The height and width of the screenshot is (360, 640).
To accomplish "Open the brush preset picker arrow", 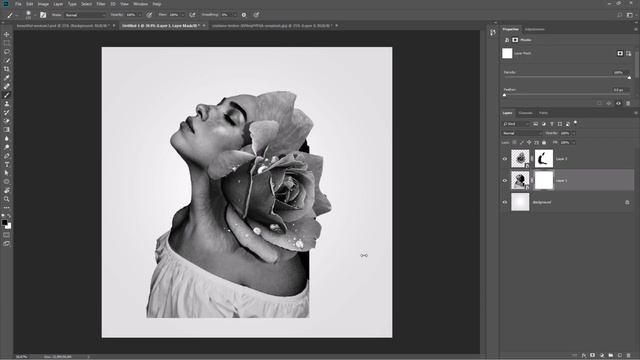I will [x=34, y=15].
